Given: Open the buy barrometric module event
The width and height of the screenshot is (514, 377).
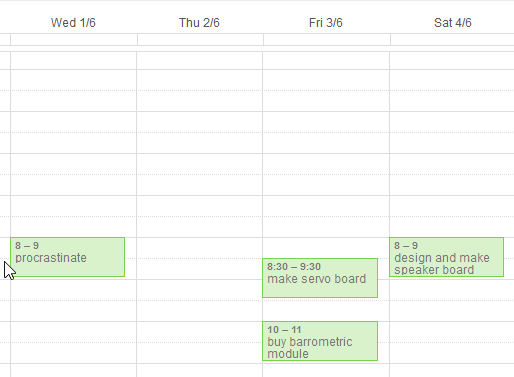Looking at the screenshot, I should [x=320, y=341].
